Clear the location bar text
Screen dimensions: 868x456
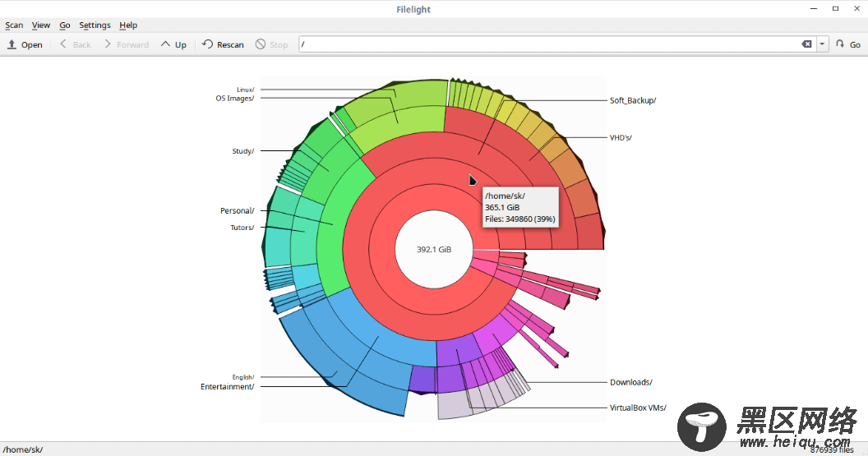pos(807,44)
